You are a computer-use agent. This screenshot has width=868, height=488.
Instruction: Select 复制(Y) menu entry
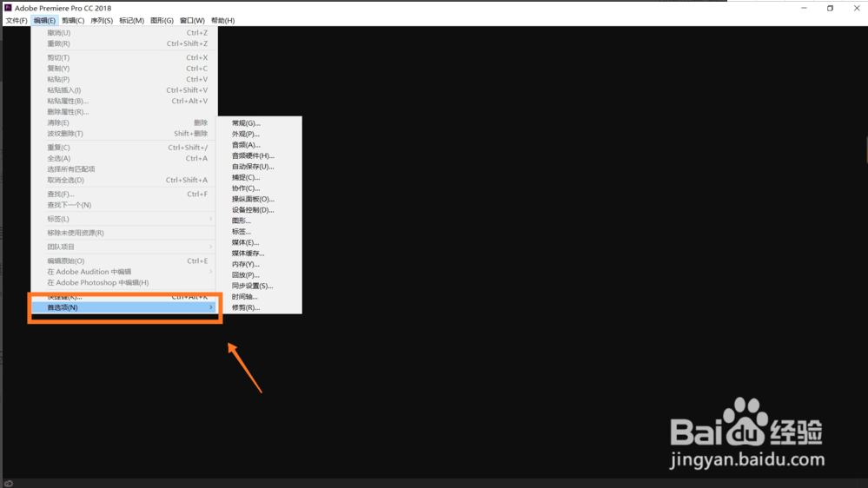124,69
